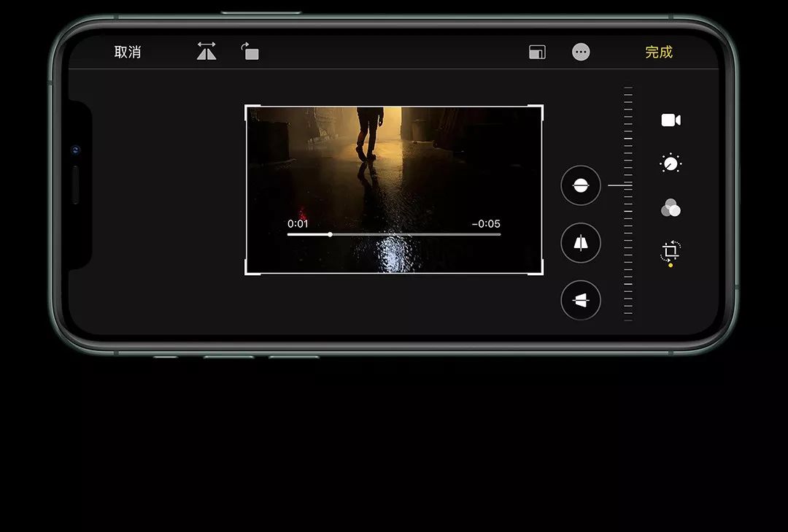Select the vertical perspective adjustment
Screen dimensions: 788x532
(x=581, y=243)
